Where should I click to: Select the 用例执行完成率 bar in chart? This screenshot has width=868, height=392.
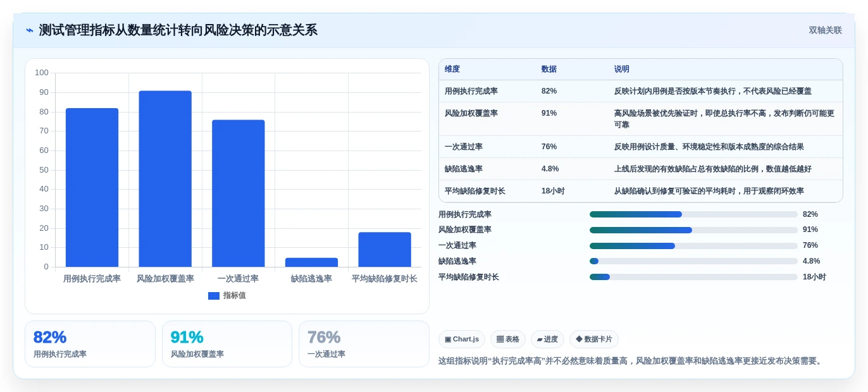(92, 188)
